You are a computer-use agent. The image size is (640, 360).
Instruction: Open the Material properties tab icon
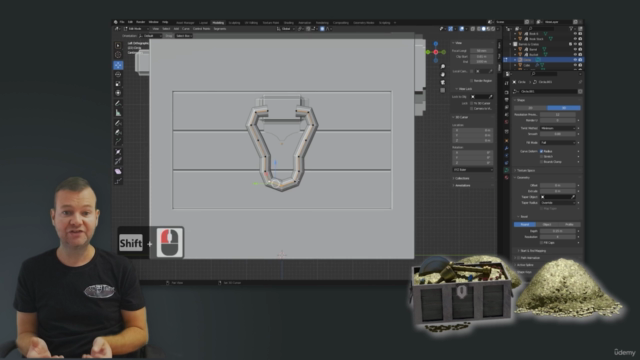507,178
